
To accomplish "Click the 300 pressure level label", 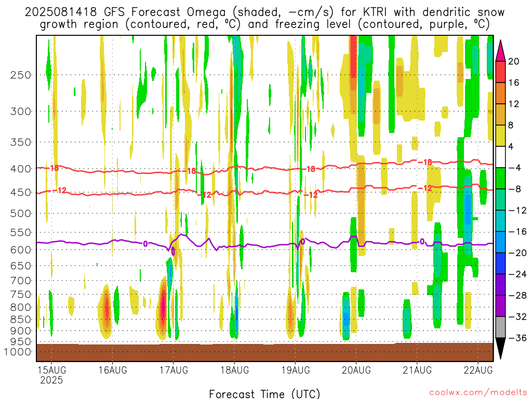I will pyautogui.click(x=21, y=111).
